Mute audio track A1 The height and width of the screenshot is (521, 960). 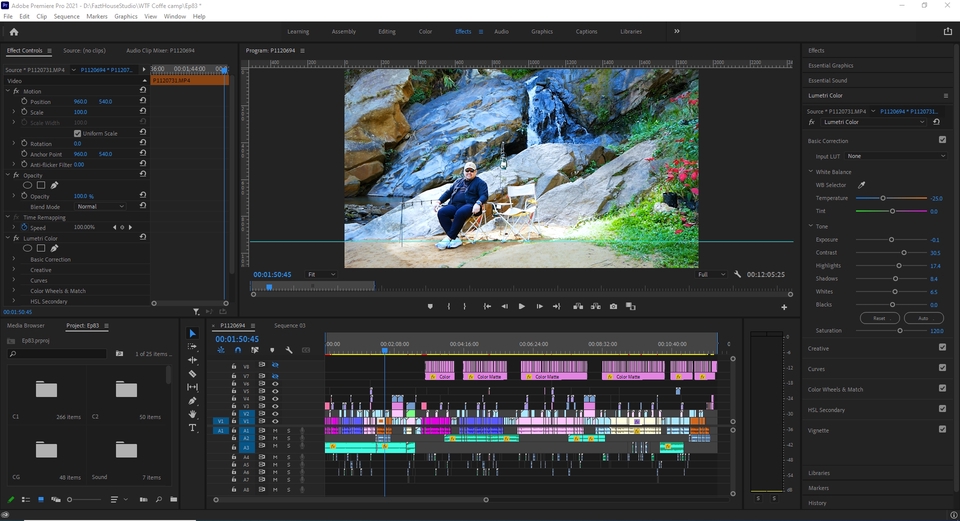pos(275,431)
